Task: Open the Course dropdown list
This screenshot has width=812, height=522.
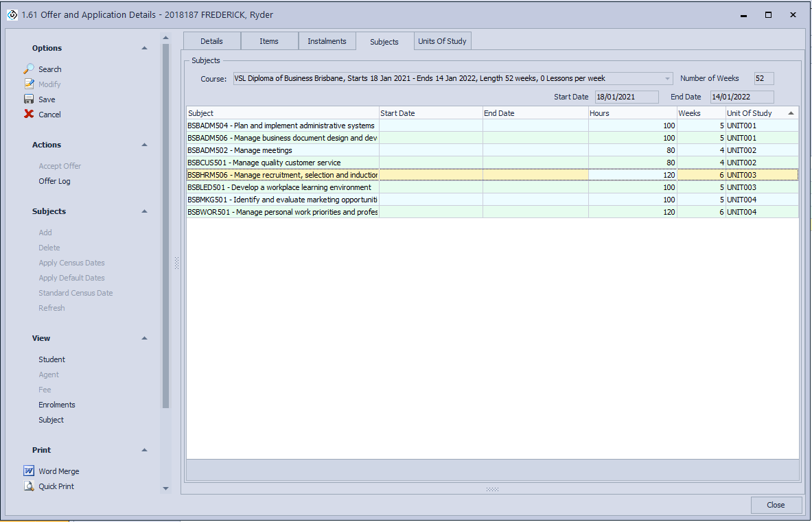Action: pyautogui.click(x=667, y=79)
